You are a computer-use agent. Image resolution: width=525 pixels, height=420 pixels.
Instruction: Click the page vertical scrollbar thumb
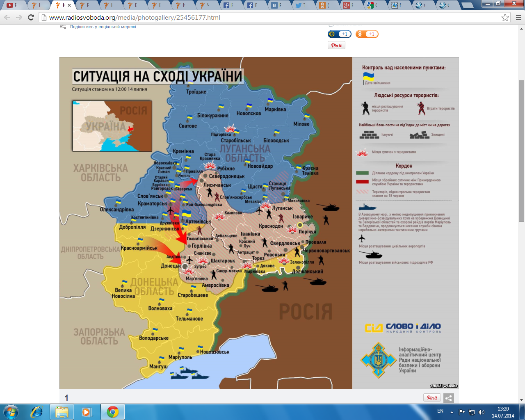point(522,151)
